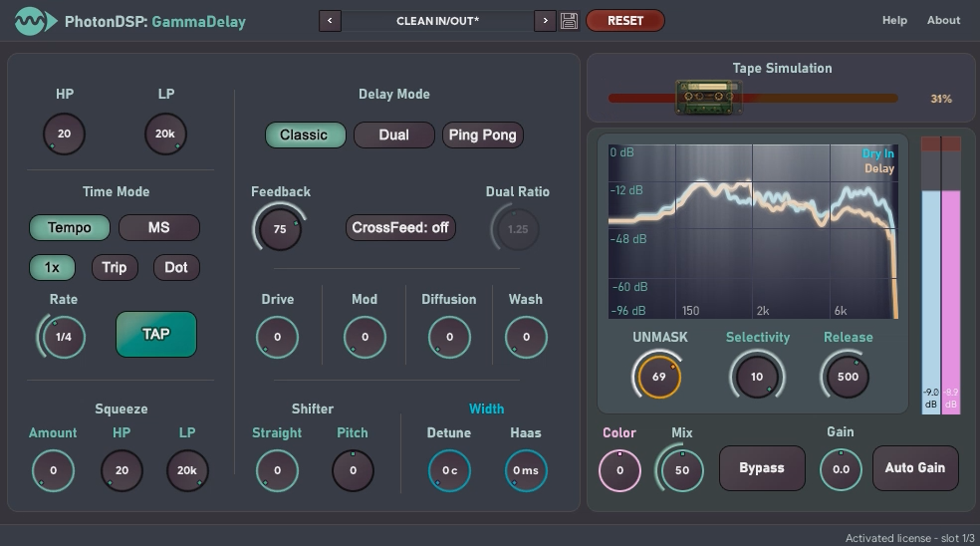Toggle the CrossFeed: off button

(400, 227)
